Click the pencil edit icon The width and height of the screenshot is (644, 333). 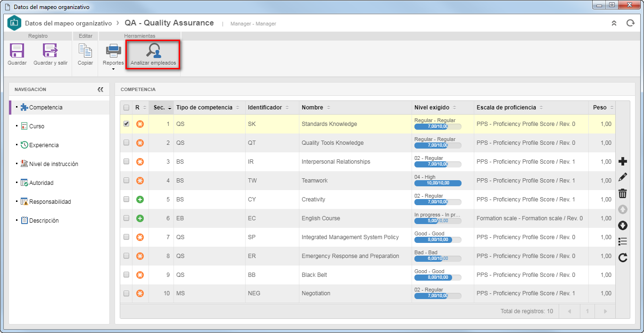[x=623, y=177]
